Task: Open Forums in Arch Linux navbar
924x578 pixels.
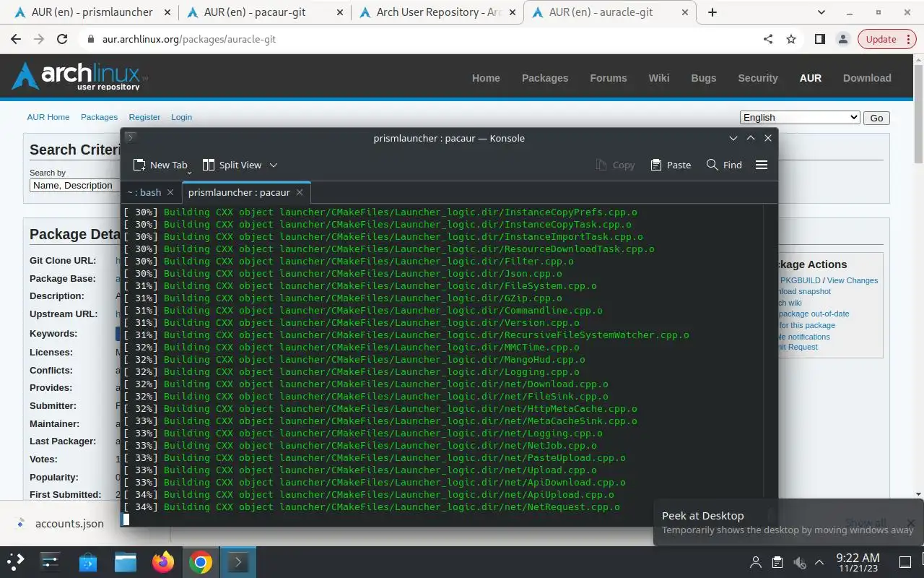Action: (609, 78)
